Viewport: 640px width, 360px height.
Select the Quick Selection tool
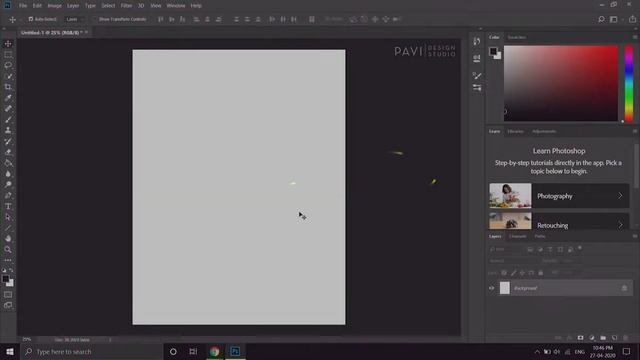[8, 76]
